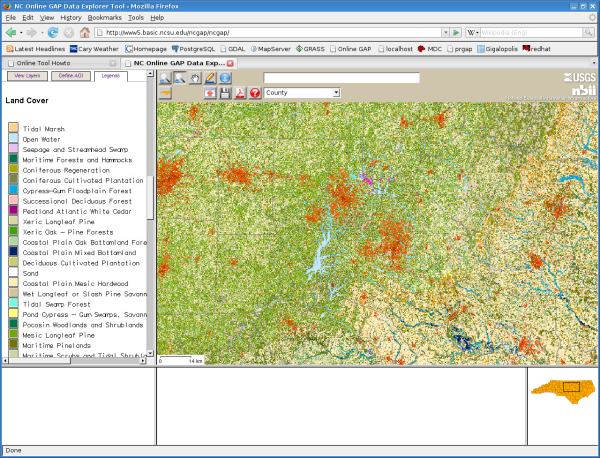Click the Tidal Swamp Forest swatch
Viewport: 600px width, 458px height.
click(x=13, y=303)
